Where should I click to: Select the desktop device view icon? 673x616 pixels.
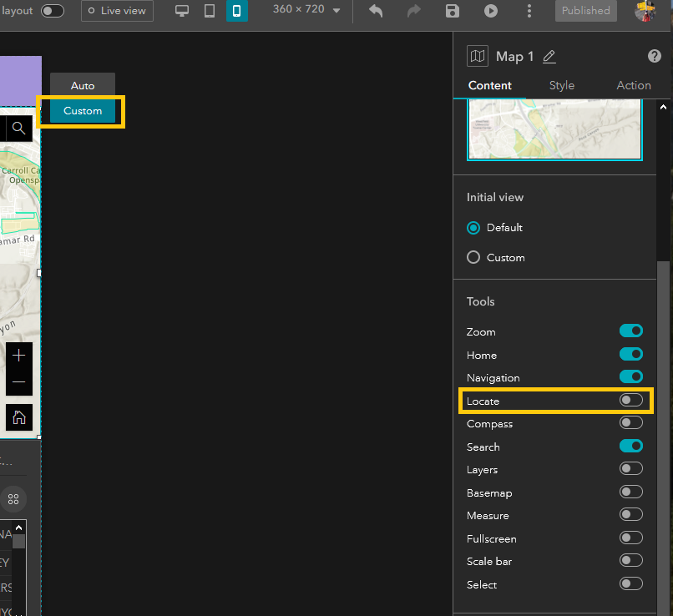(182, 11)
